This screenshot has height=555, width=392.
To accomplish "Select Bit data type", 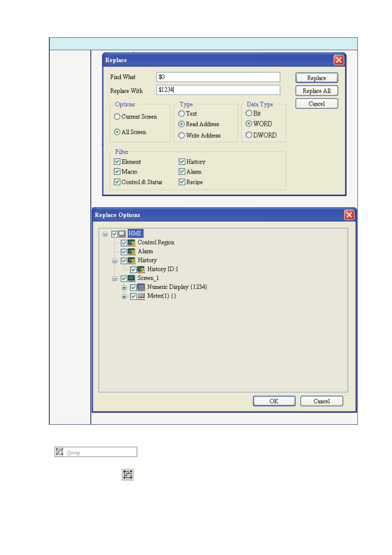I will (x=249, y=113).
